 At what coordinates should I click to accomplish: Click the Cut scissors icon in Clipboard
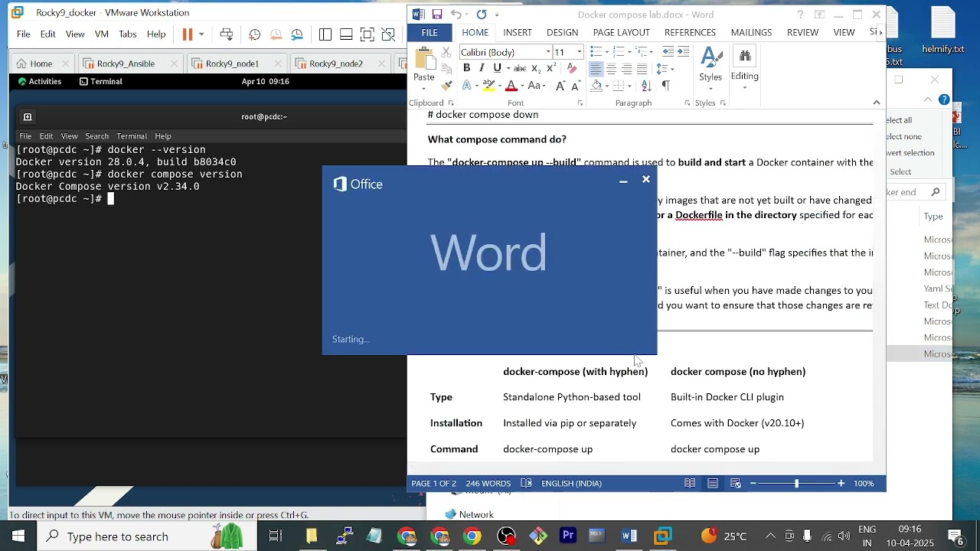click(446, 53)
